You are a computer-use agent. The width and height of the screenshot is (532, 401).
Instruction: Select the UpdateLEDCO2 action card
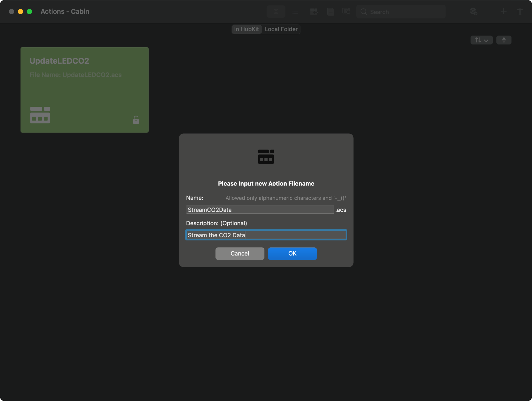(x=84, y=90)
